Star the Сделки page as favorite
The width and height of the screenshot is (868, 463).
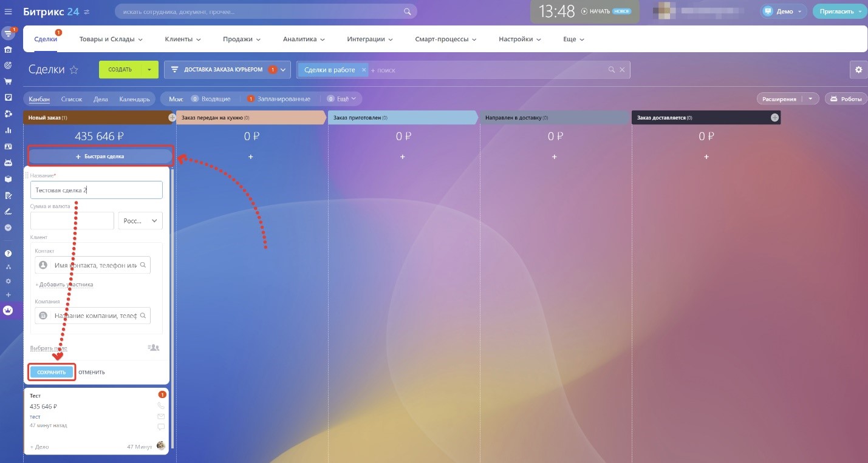(x=74, y=70)
